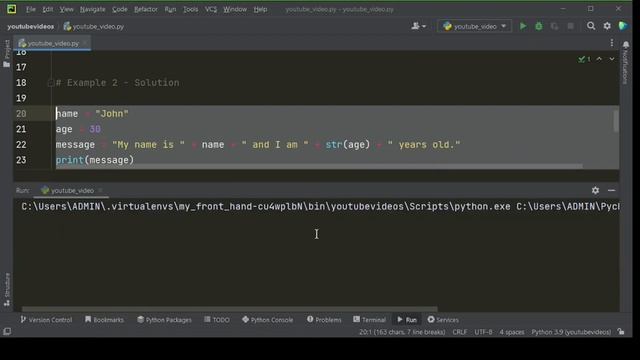640x360 pixels.
Task: Click caret position 20:1 in status bar
Action: pos(402,332)
